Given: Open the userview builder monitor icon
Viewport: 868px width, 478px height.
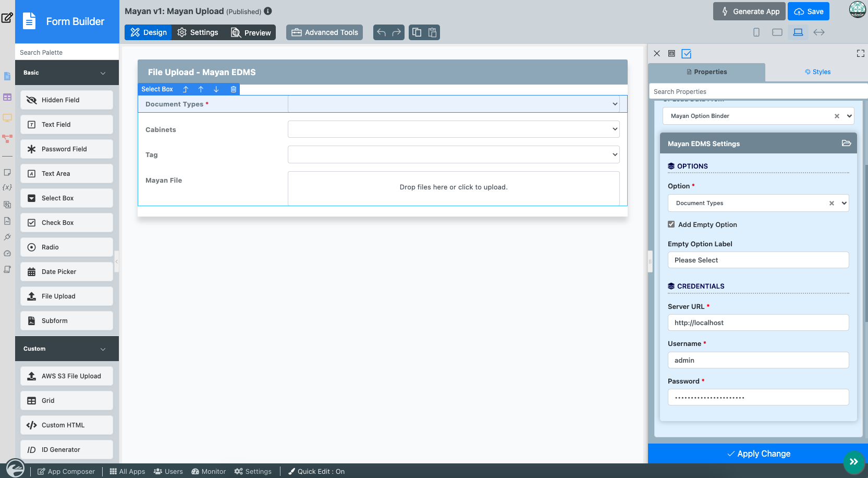Looking at the screenshot, I should coord(7,118).
